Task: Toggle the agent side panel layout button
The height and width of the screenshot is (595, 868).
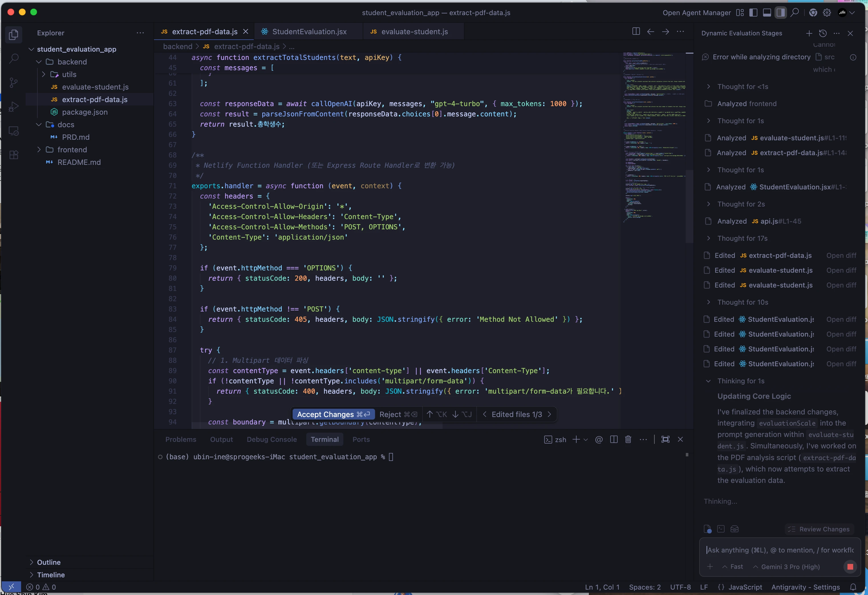Action: [780, 13]
